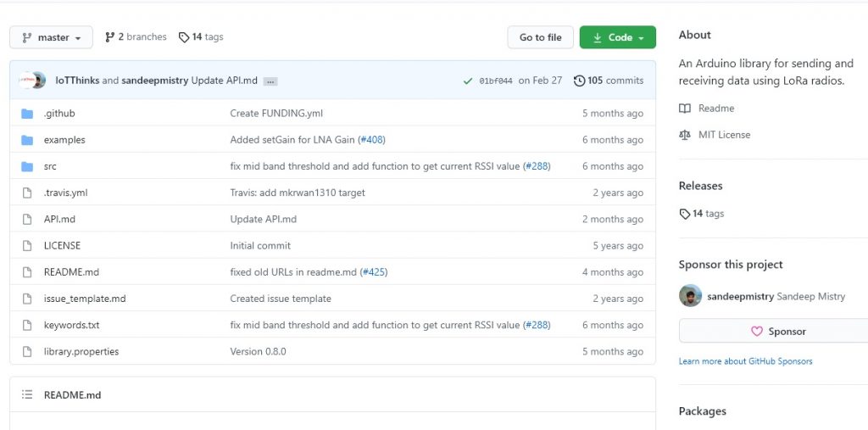View the 2 branches link

pyautogui.click(x=136, y=36)
